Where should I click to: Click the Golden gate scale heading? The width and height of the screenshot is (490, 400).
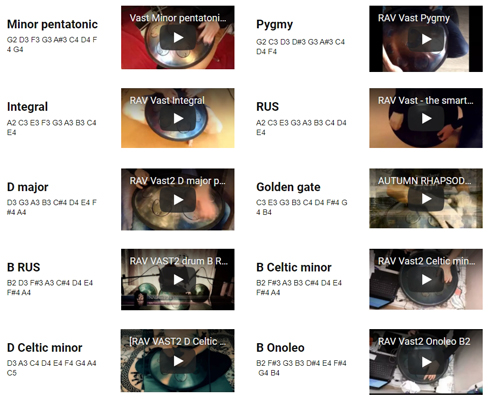288,187
